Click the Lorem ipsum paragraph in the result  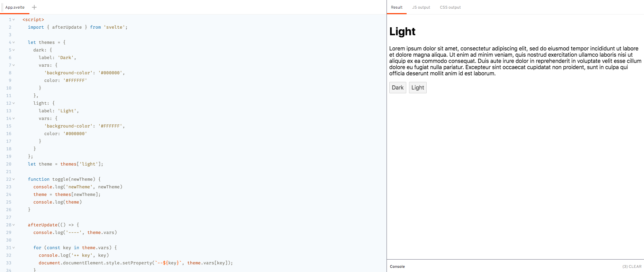[x=515, y=61]
